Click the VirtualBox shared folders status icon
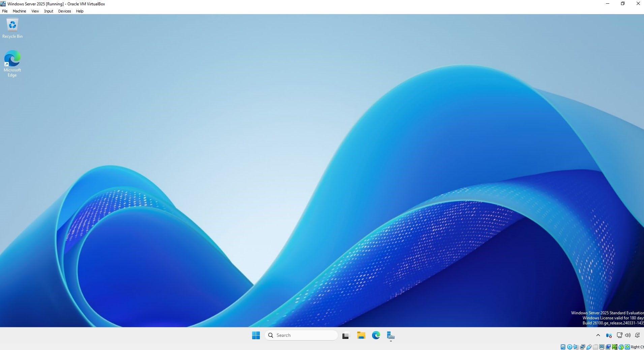 [595, 347]
